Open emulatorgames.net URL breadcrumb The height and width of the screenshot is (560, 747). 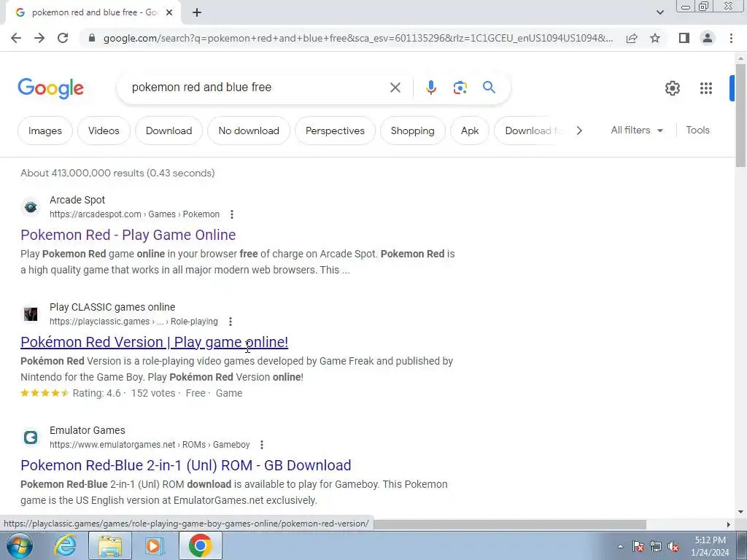click(x=150, y=445)
